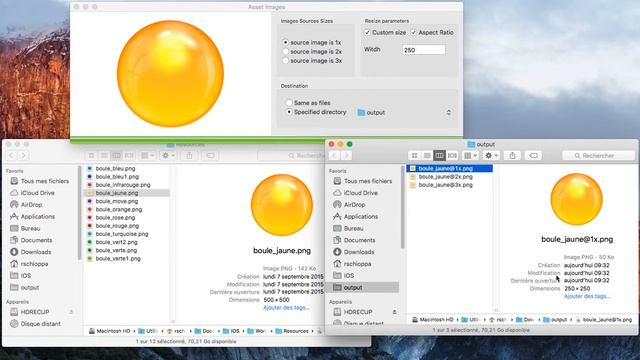The image size is (640, 360).
Task: Open Applications in output window sidebar
Action: point(355,216)
